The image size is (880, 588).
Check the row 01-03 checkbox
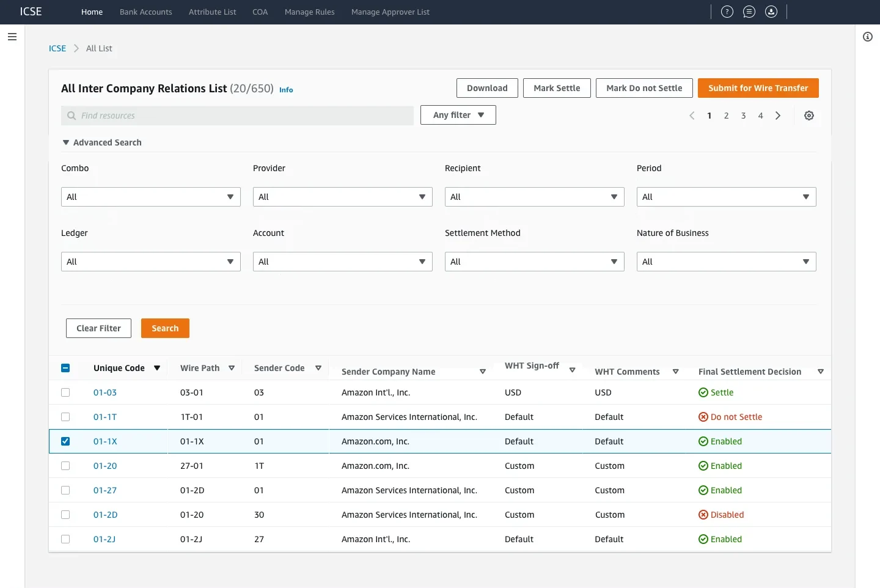click(x=65, y=392)
